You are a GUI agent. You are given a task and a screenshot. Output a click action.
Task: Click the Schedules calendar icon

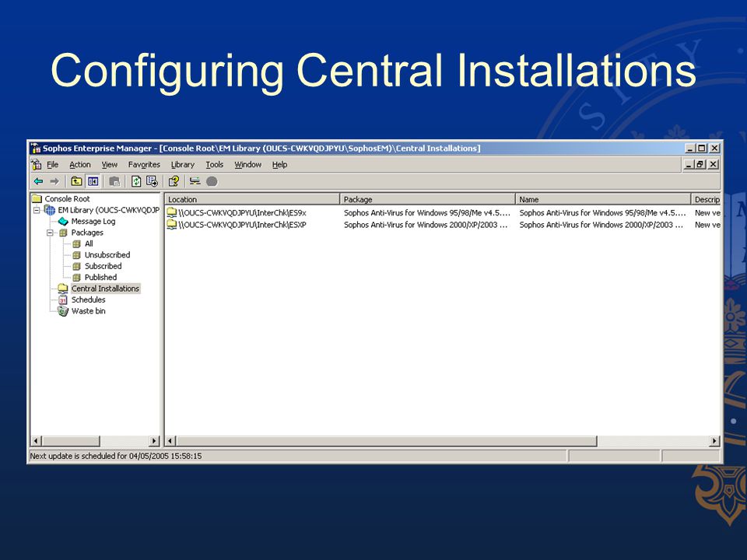pyautogui.click(x=63, y=299)
